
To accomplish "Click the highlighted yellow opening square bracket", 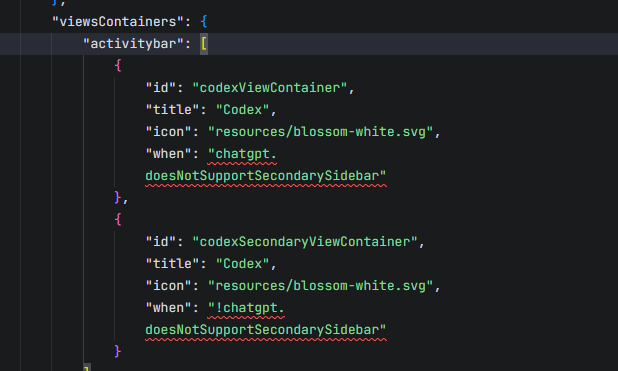I will tap(204, 43).
